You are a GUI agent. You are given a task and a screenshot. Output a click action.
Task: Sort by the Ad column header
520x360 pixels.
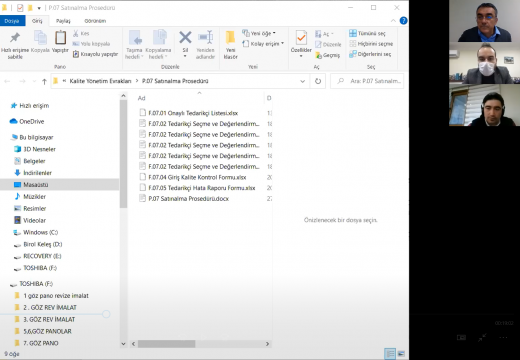pos(142,98)
